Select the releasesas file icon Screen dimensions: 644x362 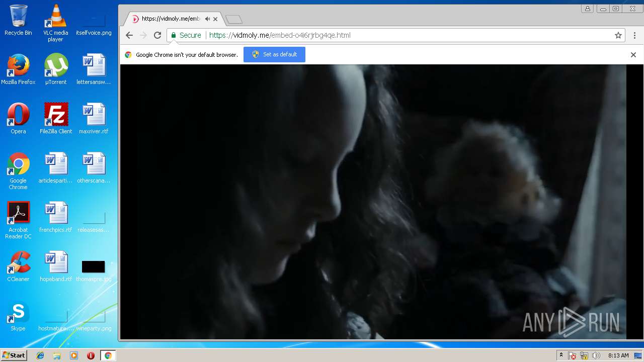[94, 221]
